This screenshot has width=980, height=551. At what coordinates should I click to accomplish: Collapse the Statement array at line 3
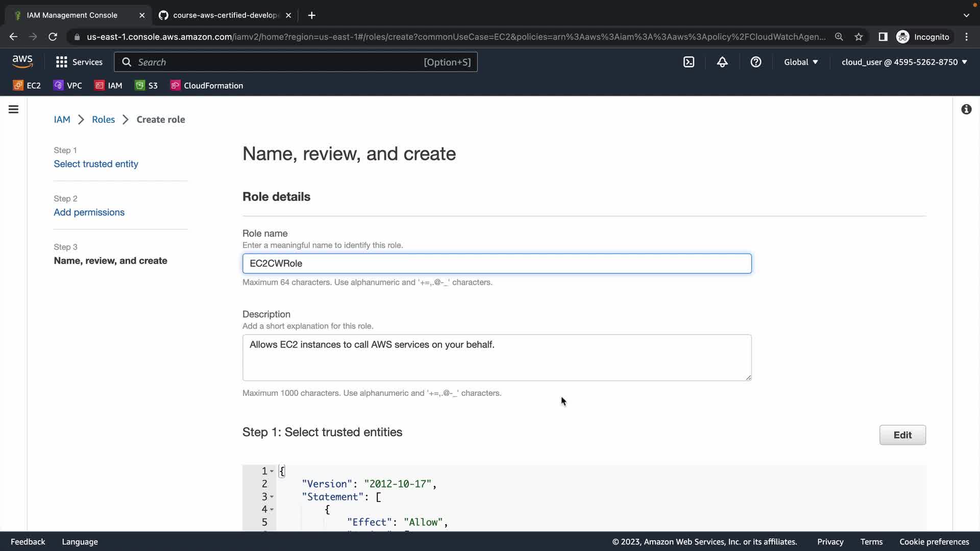pos(272,497)
